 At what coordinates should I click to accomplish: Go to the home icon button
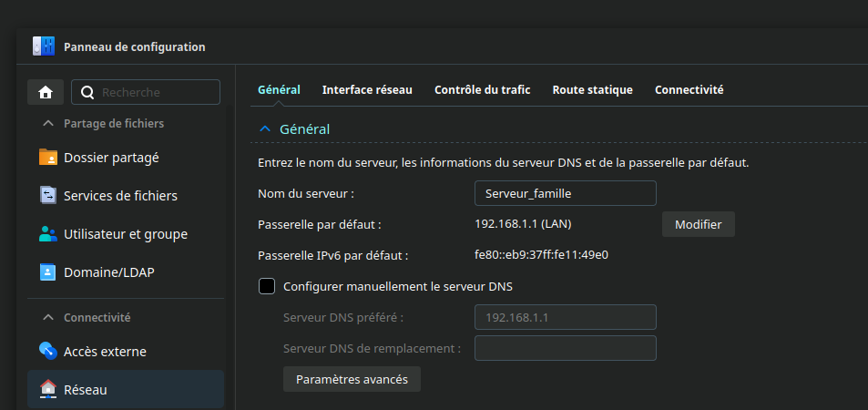click(45, 92)
